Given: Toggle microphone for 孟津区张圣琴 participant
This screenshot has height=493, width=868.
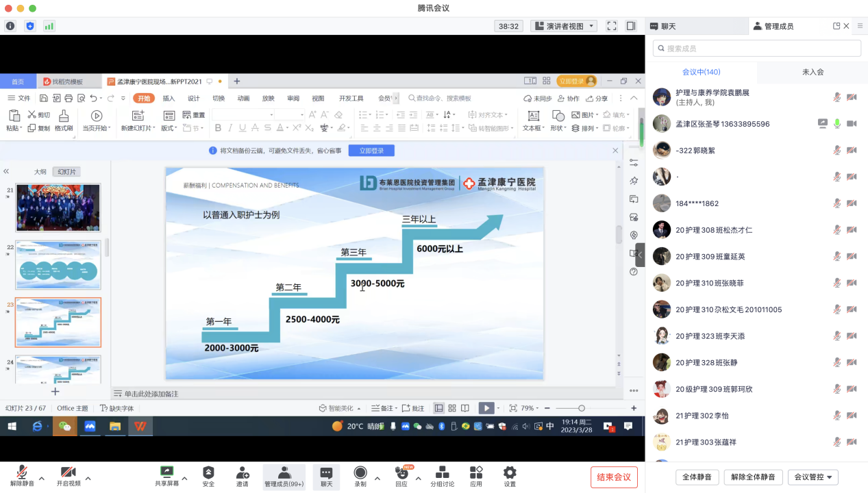Looking at the screenshot, I should 837,124.
